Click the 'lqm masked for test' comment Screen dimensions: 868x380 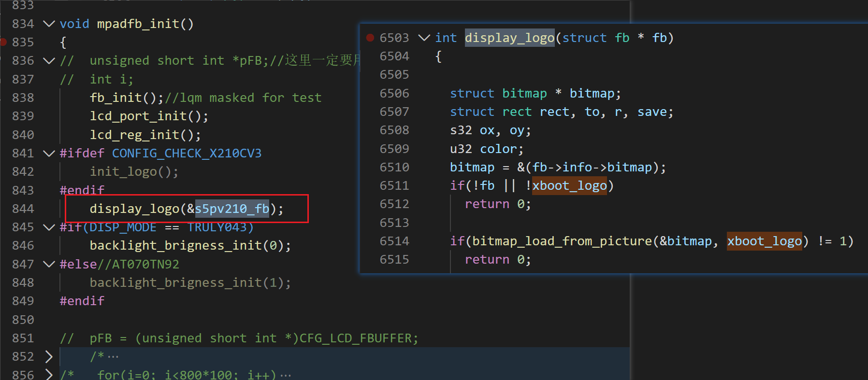coord(250,98)
